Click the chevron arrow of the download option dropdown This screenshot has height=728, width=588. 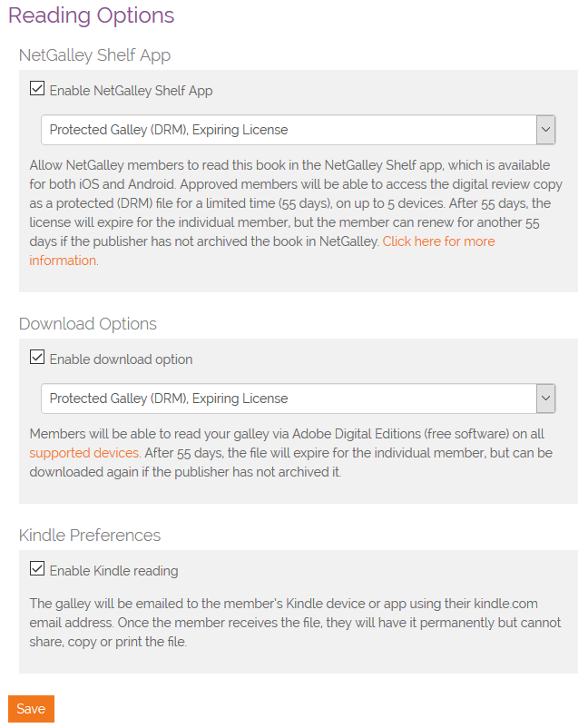tap(545, 398)
